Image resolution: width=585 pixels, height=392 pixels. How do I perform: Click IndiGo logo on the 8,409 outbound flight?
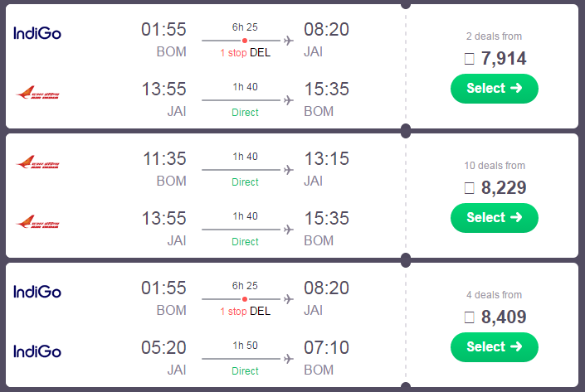tap(37, 292)
